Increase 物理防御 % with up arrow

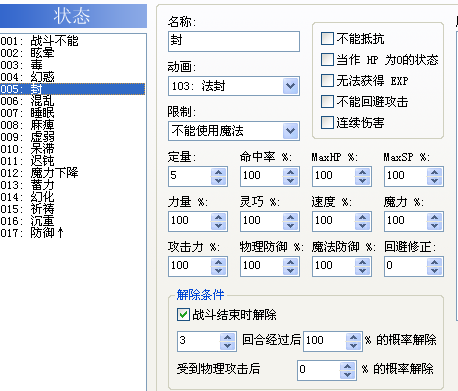[291, 262]
